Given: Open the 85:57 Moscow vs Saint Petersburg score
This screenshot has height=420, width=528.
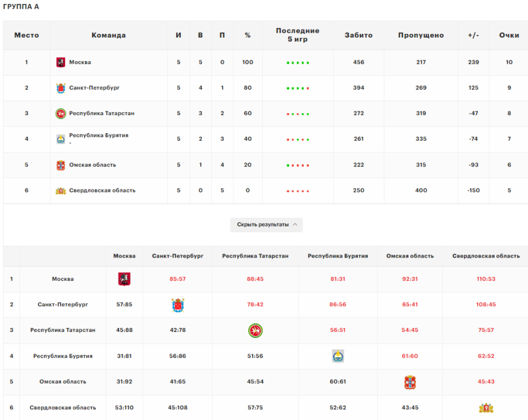Looking at the screenshot, I should click(x=178, y=279).
